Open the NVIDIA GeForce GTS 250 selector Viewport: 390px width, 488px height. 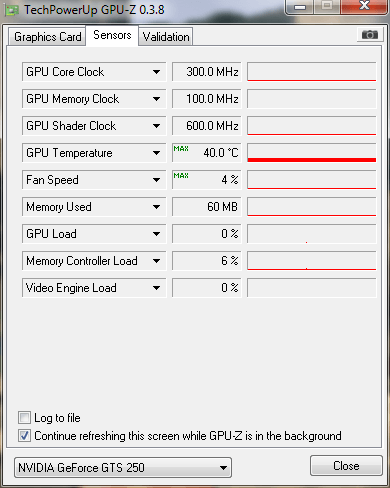pos(123,468)
